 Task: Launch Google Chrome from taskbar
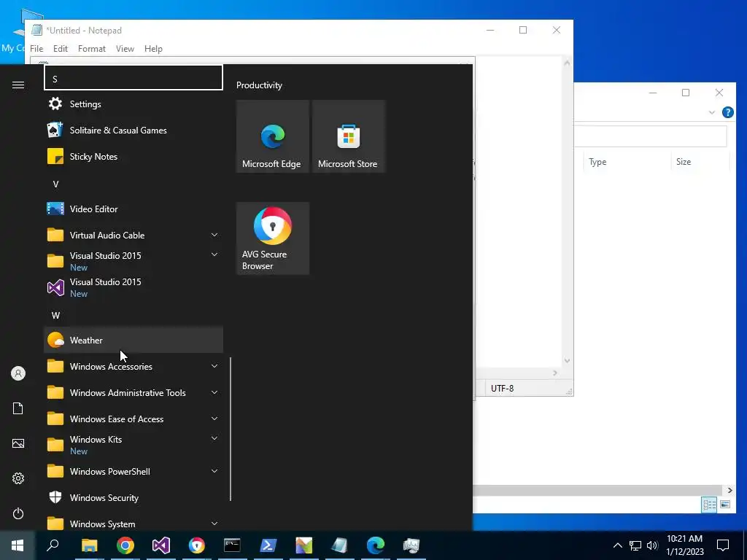pos(125,545)
